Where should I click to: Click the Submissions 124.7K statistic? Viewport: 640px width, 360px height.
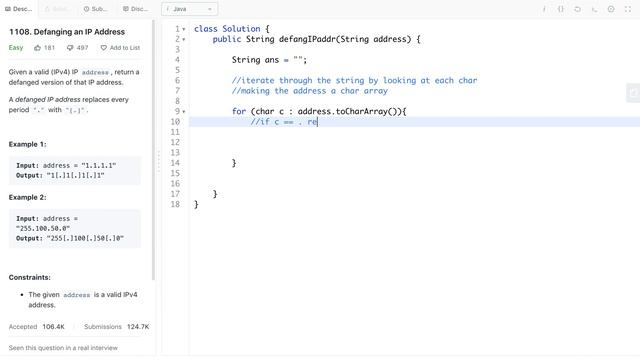[x=117, y=327]
